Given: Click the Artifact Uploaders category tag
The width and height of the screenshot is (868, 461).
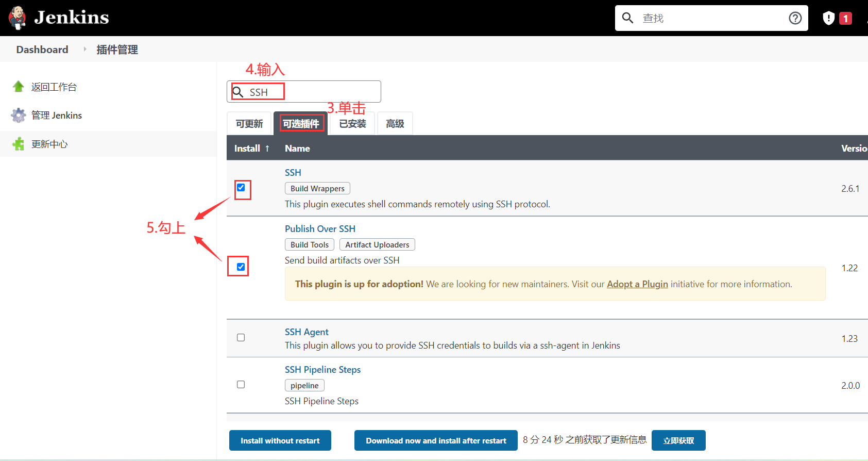Looking at the screenshot, I should click(x=377, y=244).
